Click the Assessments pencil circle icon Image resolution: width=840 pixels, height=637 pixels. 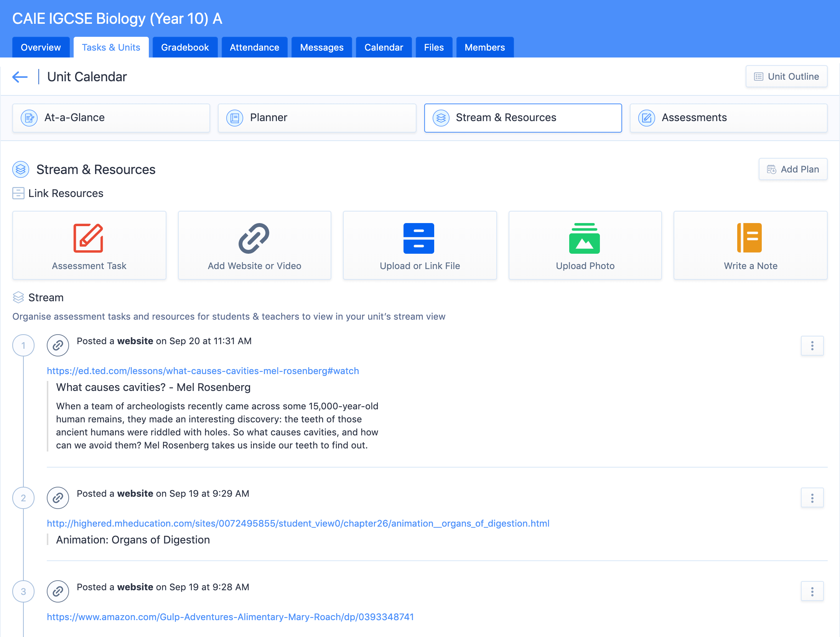[x=647, y=118]
